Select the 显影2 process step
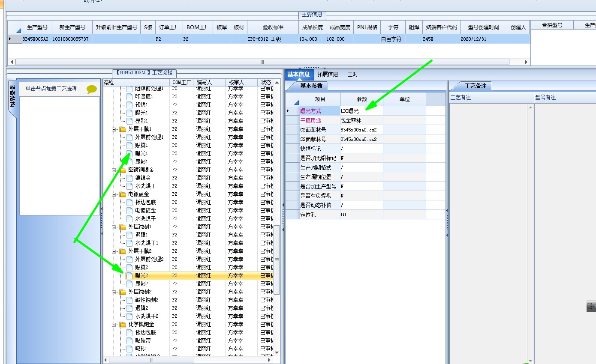The width and height of the screenshot is (596, 364). tap(141, 283)
